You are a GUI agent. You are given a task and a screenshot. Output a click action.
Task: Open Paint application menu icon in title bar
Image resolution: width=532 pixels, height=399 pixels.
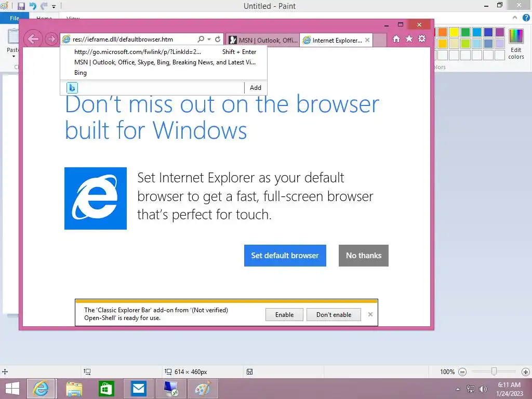point(4,6)
